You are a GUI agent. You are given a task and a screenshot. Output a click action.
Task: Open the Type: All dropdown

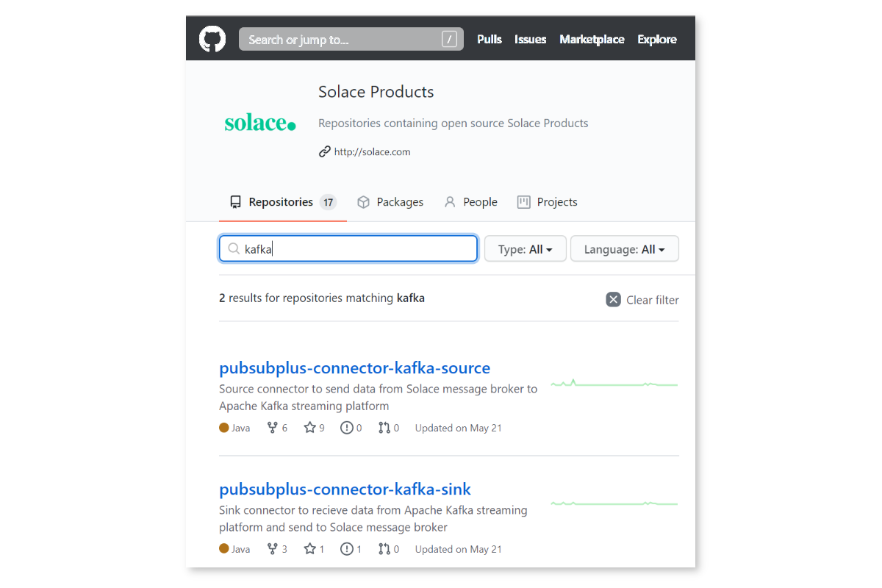(525, 249)
